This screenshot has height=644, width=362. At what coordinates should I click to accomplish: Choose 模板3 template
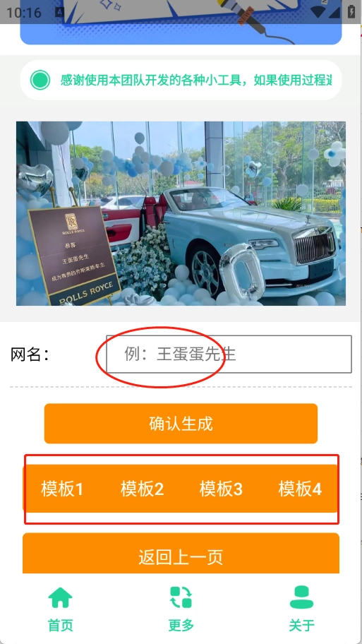tap(221, 489)
